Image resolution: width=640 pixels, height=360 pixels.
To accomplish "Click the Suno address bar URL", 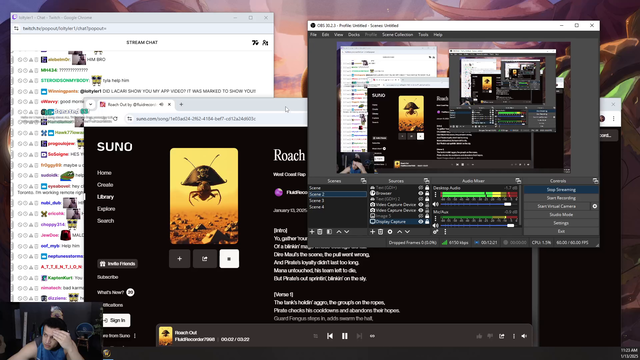I will [196, 119].
